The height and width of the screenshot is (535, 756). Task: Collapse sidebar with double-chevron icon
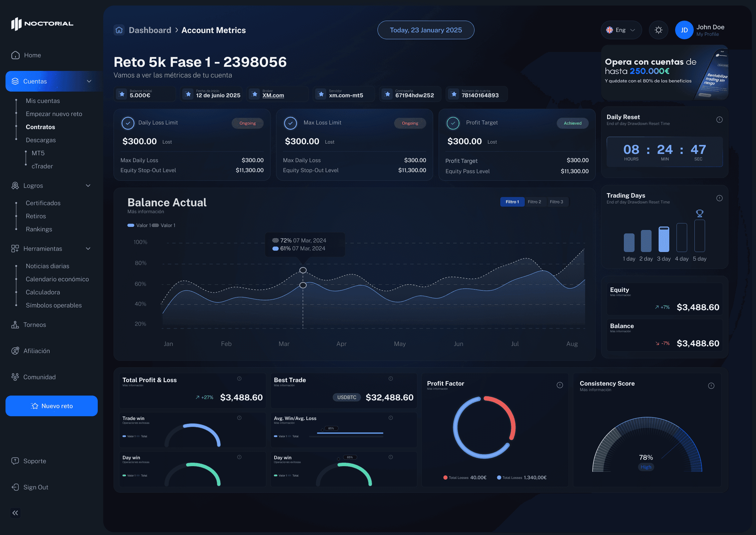[15, 513]
